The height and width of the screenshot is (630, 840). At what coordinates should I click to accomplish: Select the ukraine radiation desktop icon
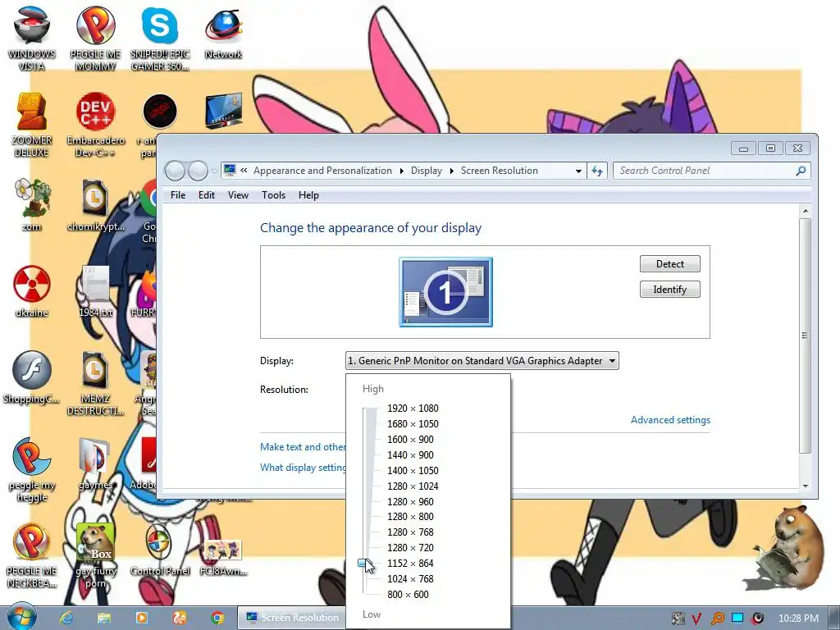click(32, 291)
